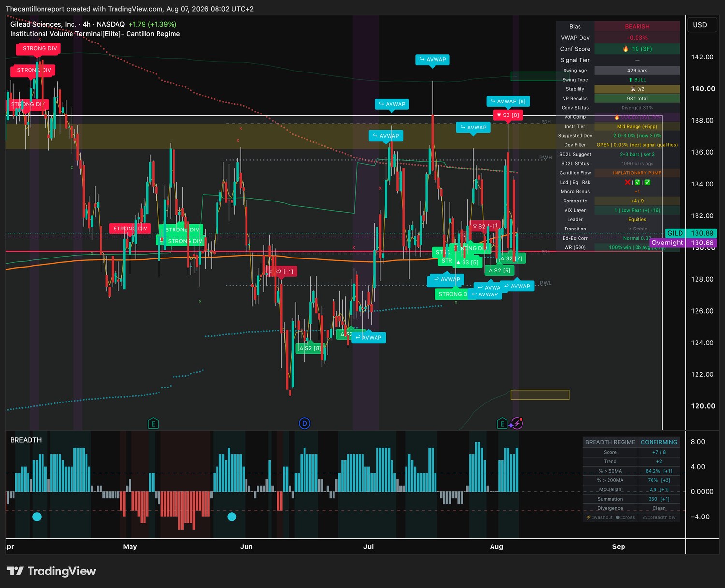Click the PWH level label
Image resolution: width=725 pixels, height=588 pixels.
(x=546, y=158)
